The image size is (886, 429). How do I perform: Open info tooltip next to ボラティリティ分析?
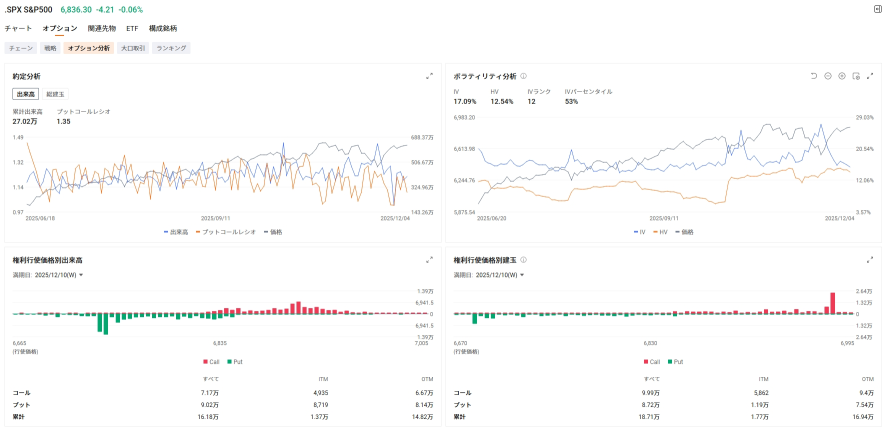tap(523, 76)
